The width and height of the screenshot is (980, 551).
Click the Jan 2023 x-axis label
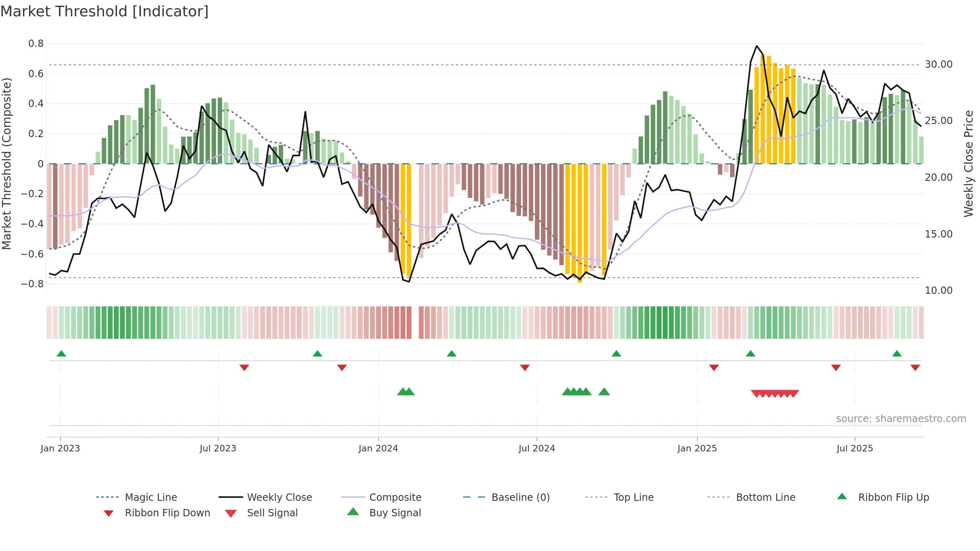tap(60, 448)
